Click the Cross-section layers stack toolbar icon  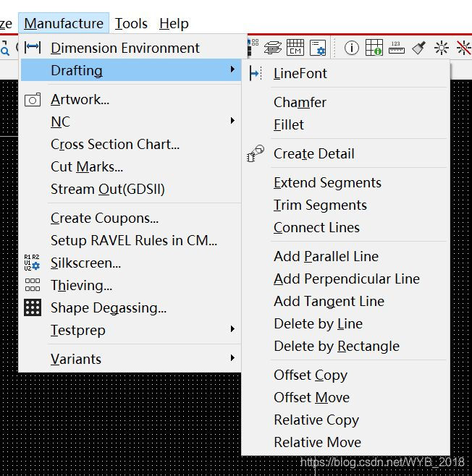pyautogui.click(x=272, y=48)
